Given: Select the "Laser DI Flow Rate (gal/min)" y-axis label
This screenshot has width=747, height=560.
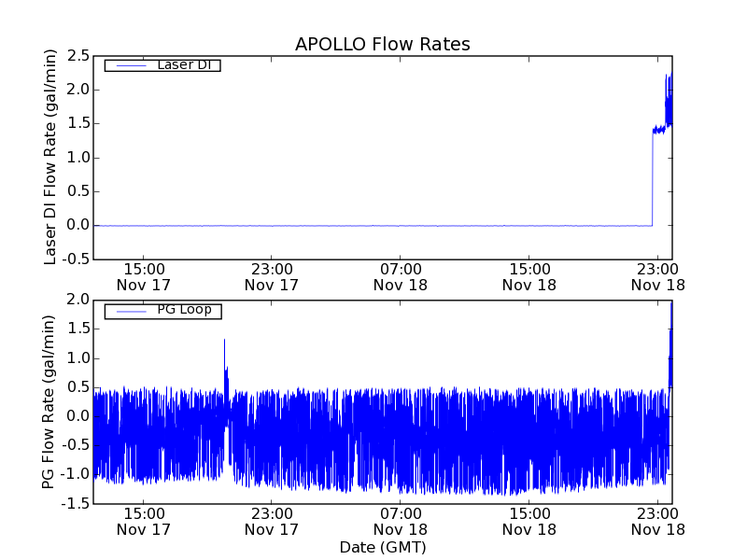Looking at the screenshot, I should (x=51, y=156).
